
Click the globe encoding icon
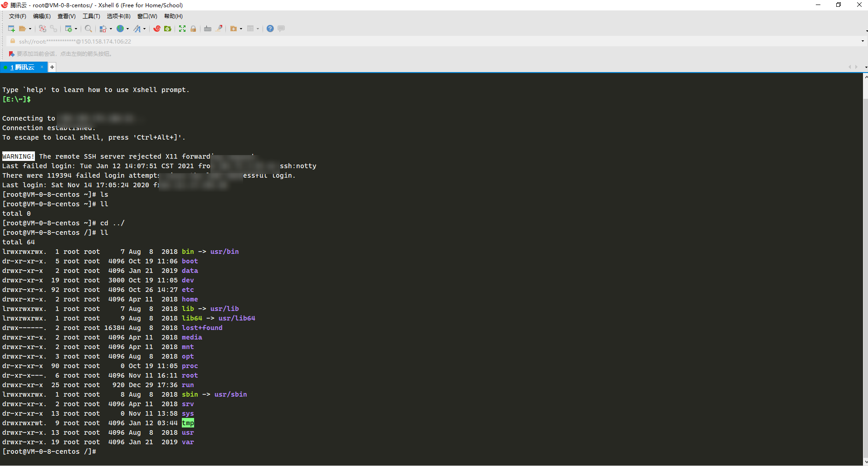coord(120,29)
